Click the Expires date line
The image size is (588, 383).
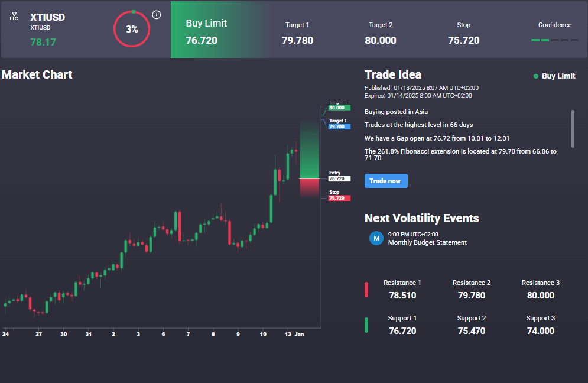418,96
